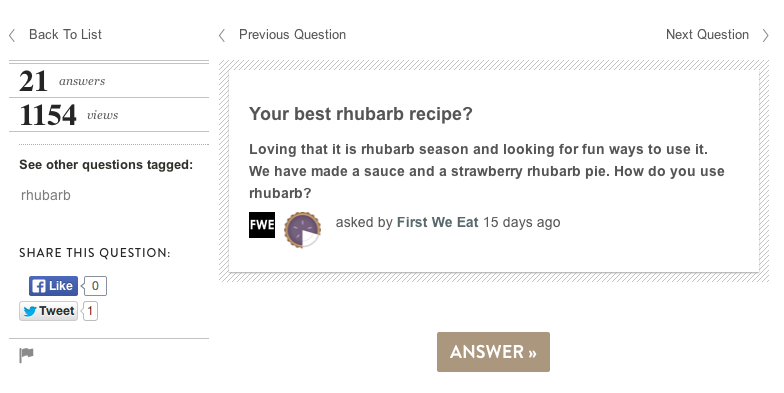Click the left chevron beside Previous Question
This screenshot has width=784, height=393.
[x=222, y=35]
